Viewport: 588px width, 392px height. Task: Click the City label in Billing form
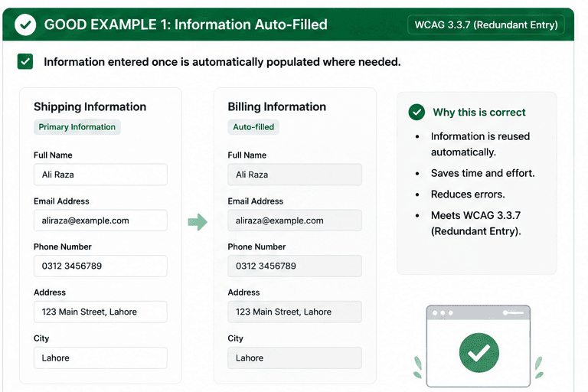pyautogui.click(x=236, y=338)
